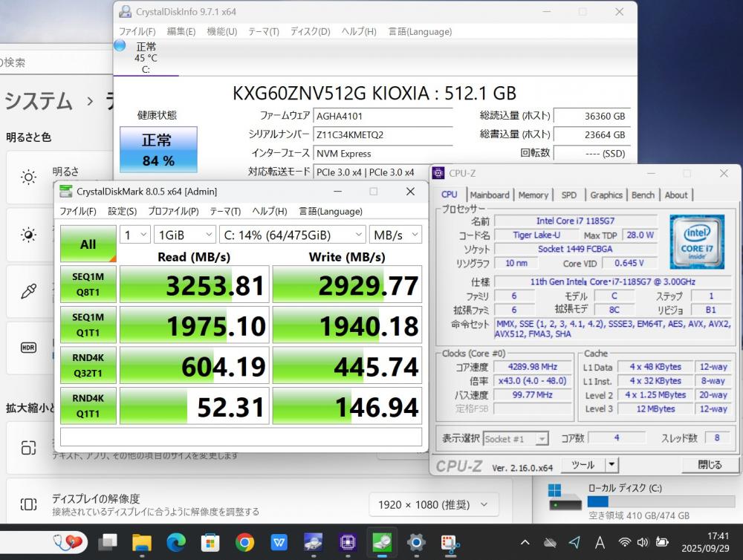Click the blue health status circle for drive C:

pos(120,46)
